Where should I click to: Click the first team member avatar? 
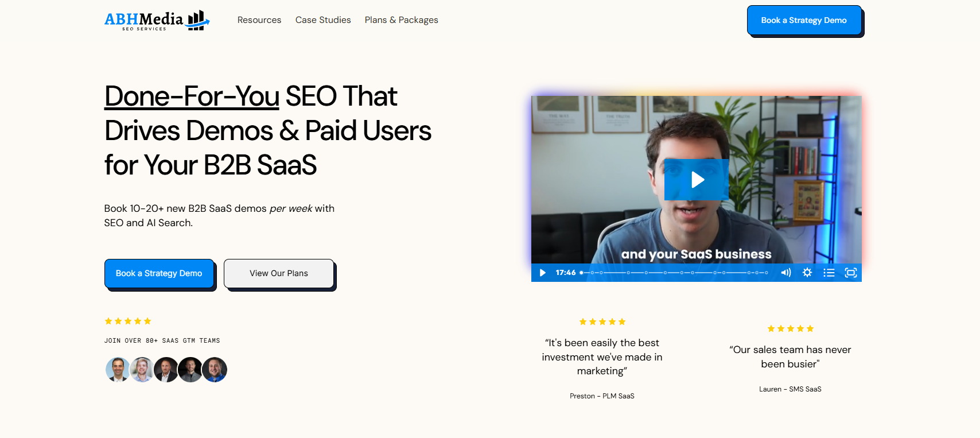(118, 370)
